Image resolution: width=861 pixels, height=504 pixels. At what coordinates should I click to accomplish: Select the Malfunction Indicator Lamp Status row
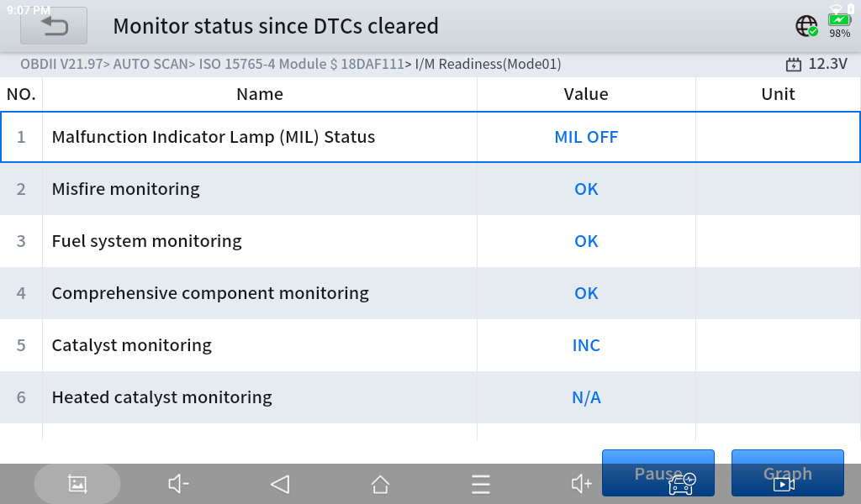pos(430,137)
